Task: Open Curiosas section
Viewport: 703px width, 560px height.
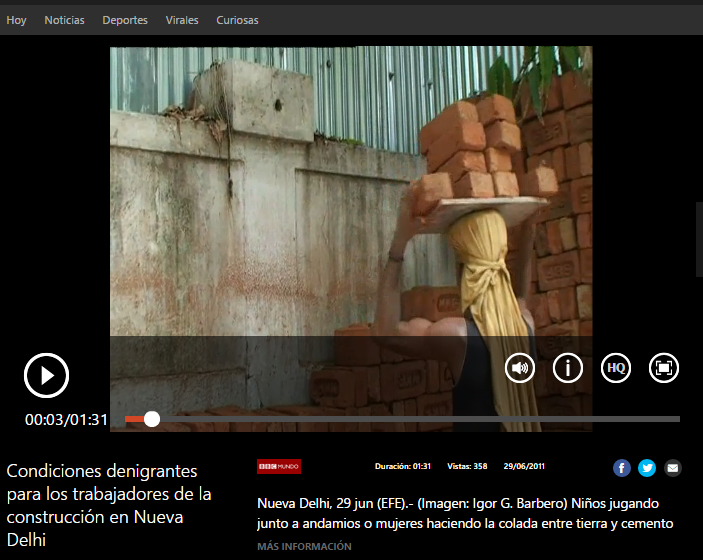Action: (237, 20)
